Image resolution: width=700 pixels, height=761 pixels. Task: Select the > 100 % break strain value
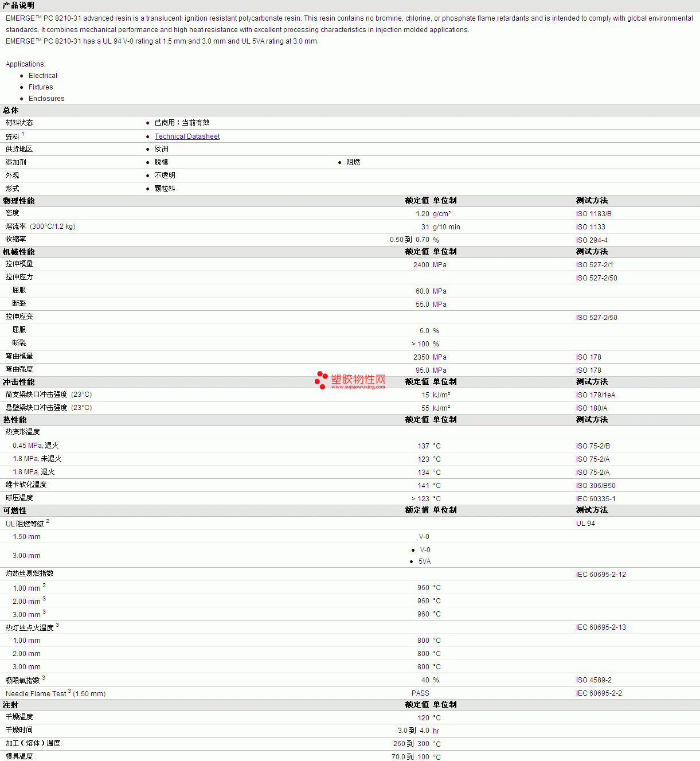pos(425,344)
